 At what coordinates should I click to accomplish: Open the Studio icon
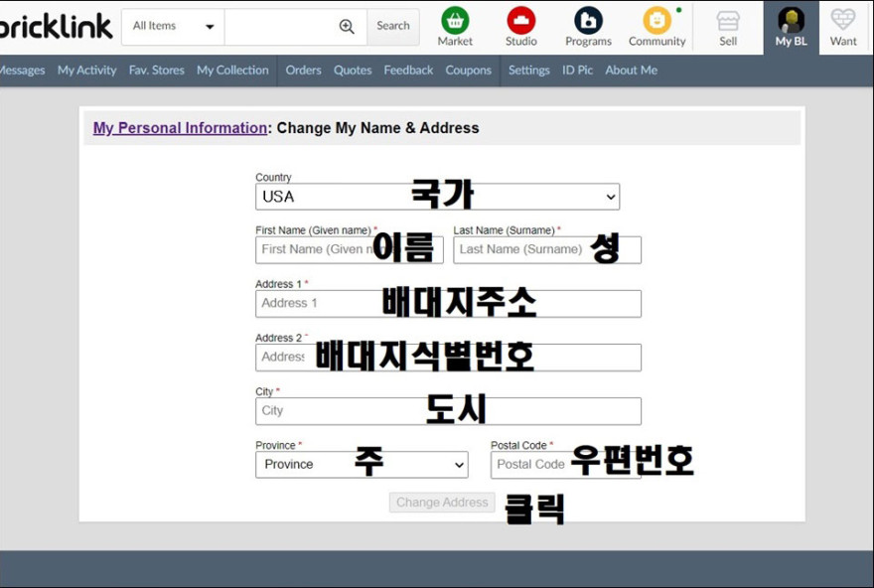click(521, 21)
